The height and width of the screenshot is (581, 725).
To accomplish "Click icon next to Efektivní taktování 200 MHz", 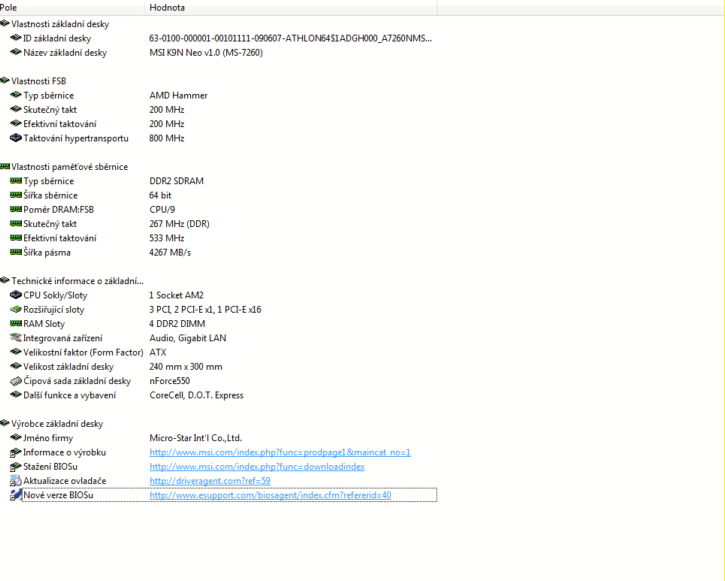I will (16, 124).
